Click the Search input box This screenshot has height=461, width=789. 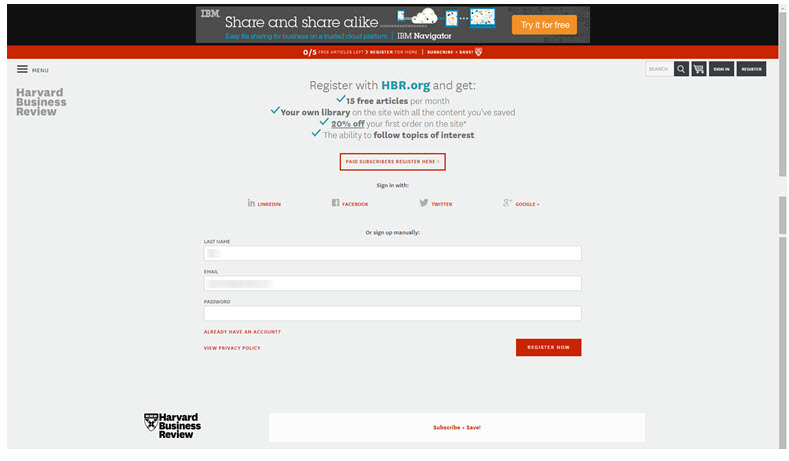pyautogui.click(x=659, y=69)
